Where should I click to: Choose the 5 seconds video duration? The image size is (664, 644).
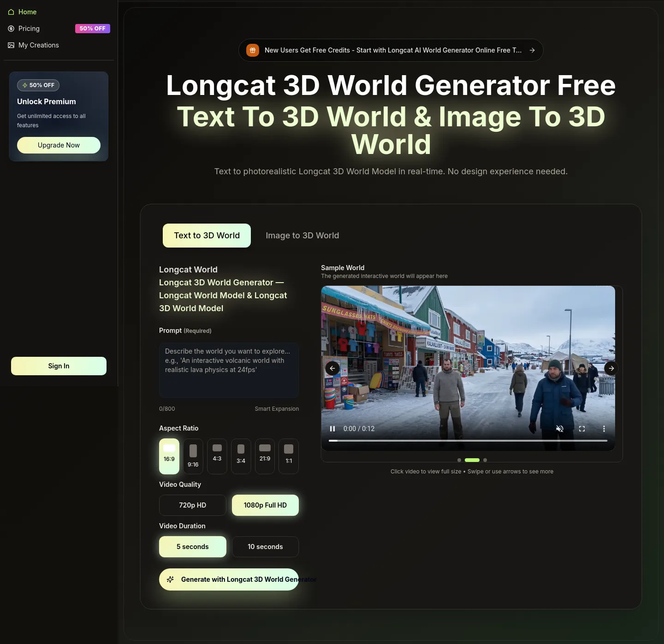193,547
